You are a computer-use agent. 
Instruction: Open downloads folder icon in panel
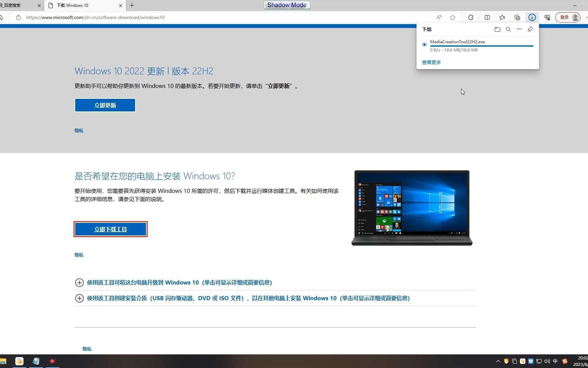(497, 29)
